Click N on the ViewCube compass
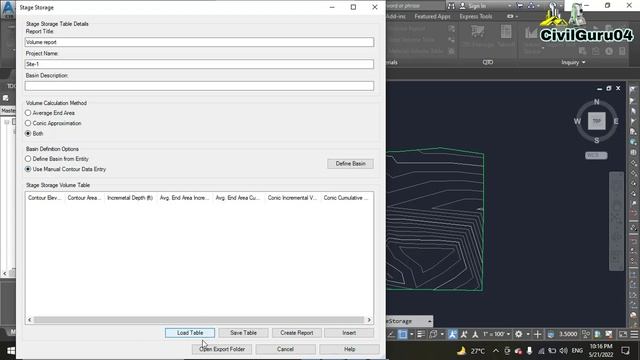The image size is (640, 360). click(x=597, y=102)
